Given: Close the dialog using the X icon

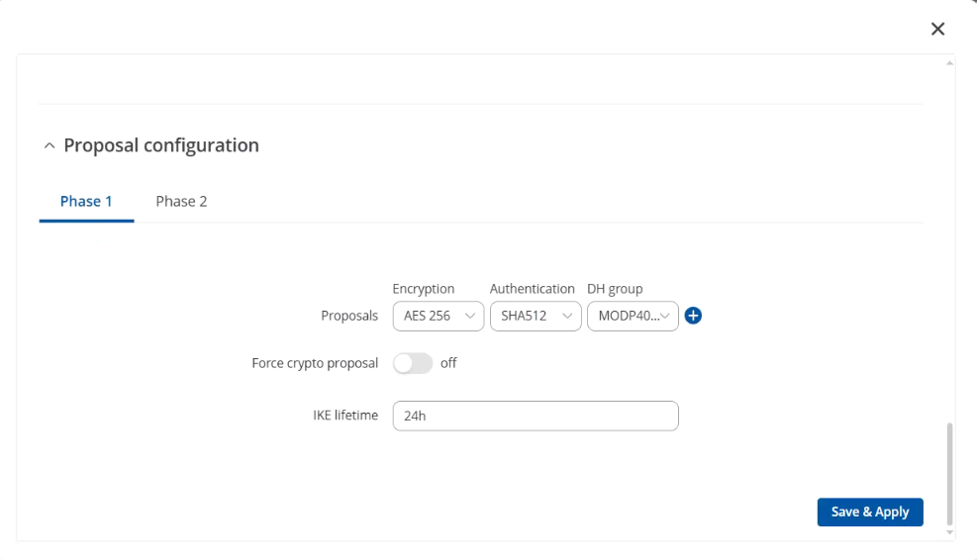Looking at the screenshot, I should 937,29.
